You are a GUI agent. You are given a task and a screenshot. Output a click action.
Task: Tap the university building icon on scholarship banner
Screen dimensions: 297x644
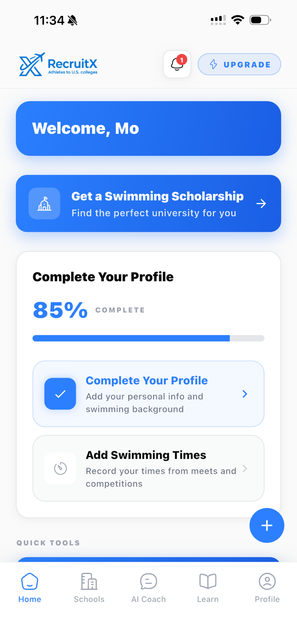(44, 204)
